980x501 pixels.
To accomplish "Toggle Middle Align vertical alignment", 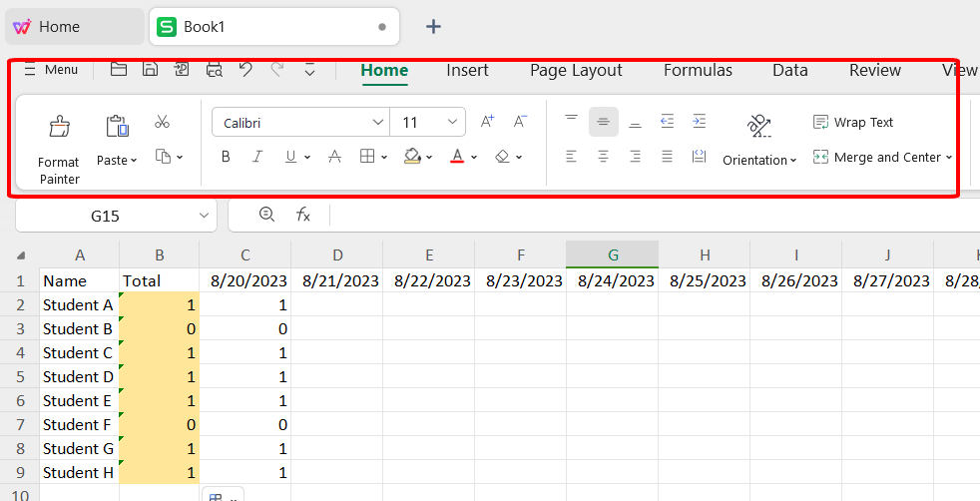I will point(603,122).
